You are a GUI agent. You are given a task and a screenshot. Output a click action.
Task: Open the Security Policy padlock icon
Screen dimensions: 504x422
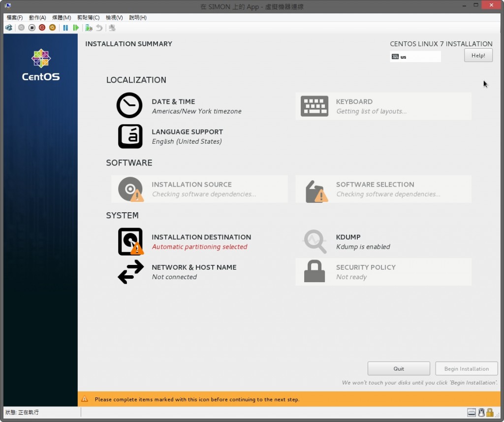point(315,271)
